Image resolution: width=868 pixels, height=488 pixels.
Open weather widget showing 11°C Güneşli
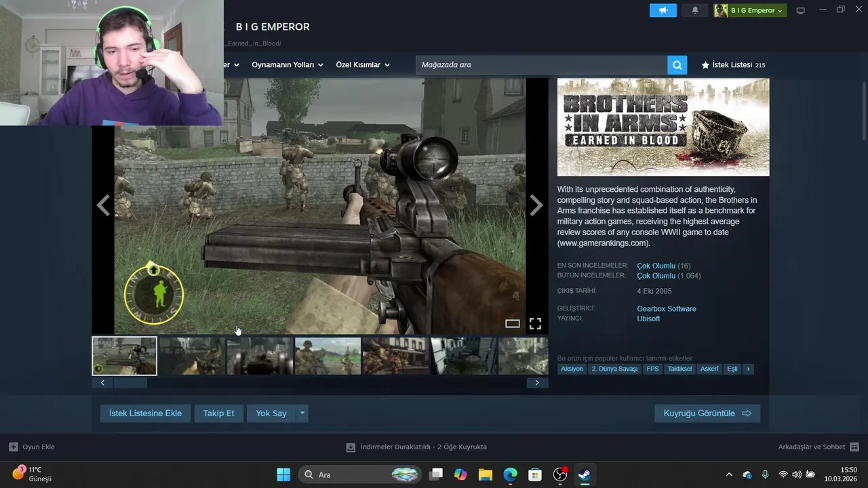coord(32,474)
